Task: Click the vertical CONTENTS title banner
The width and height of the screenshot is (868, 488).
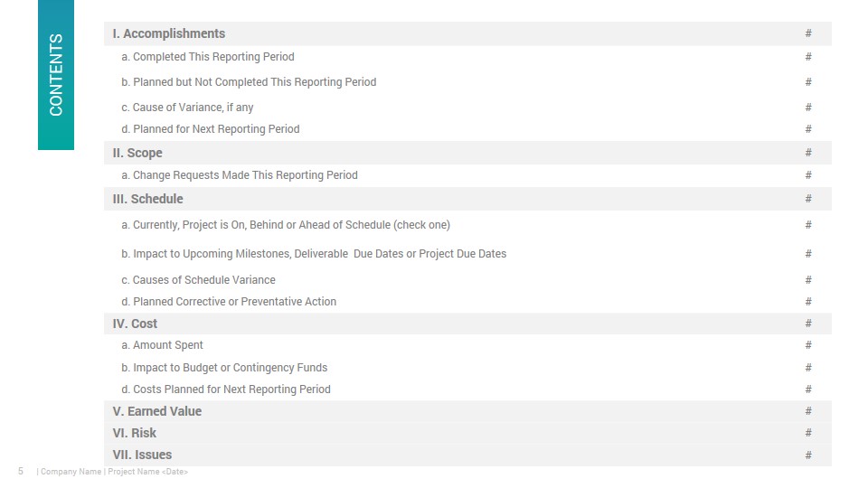Action: [x=56, y=75]
